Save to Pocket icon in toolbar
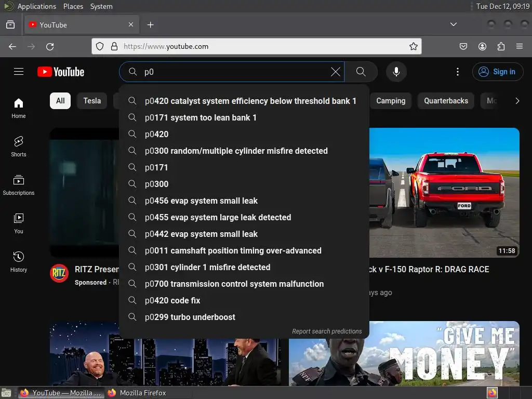 [x=463, y=46]
